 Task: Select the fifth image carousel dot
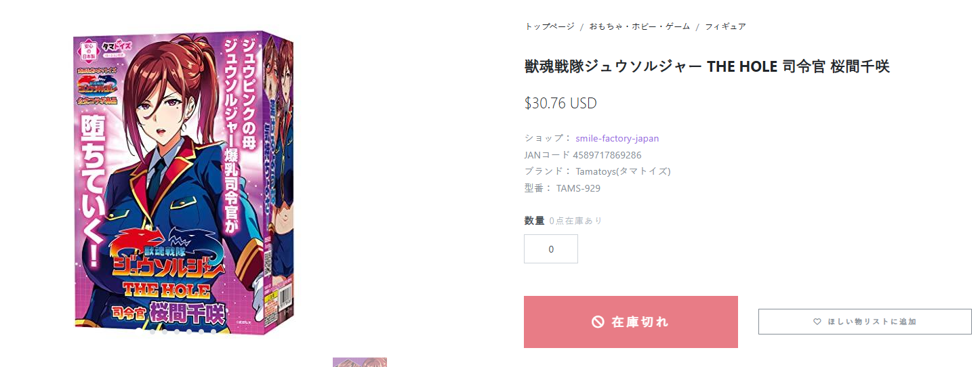189,332
